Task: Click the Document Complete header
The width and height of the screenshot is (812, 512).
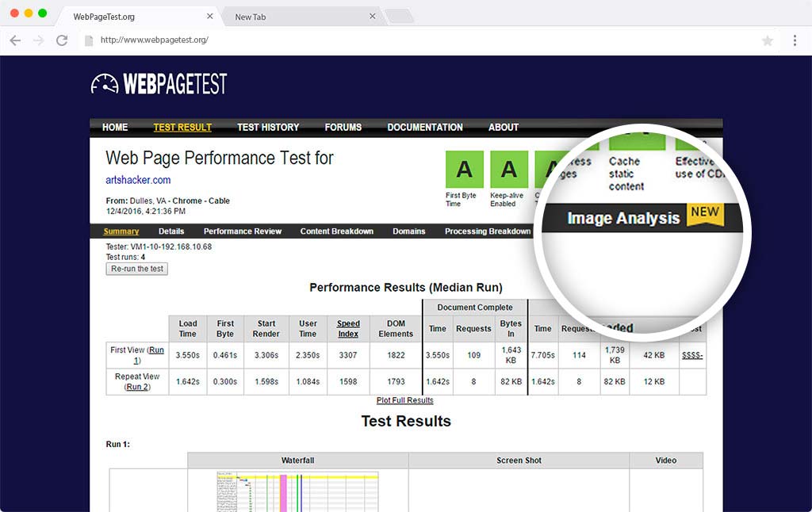Action: pos(475,308)
